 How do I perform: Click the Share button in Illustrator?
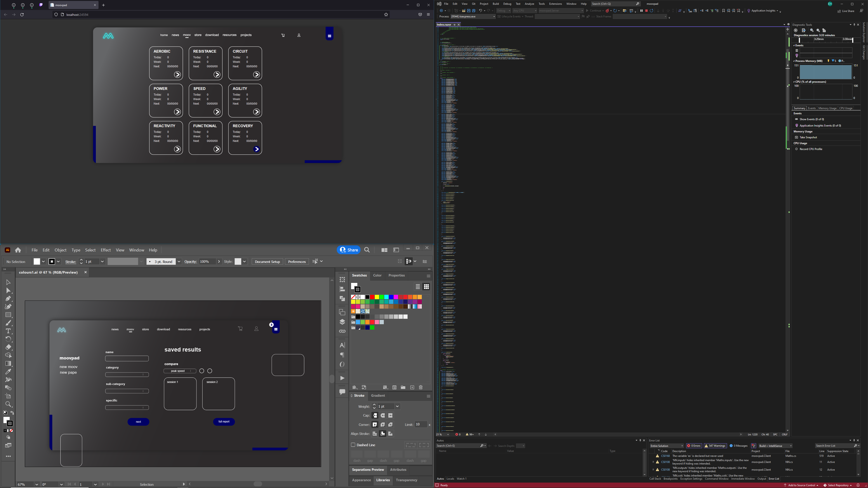tap(349, 250)
